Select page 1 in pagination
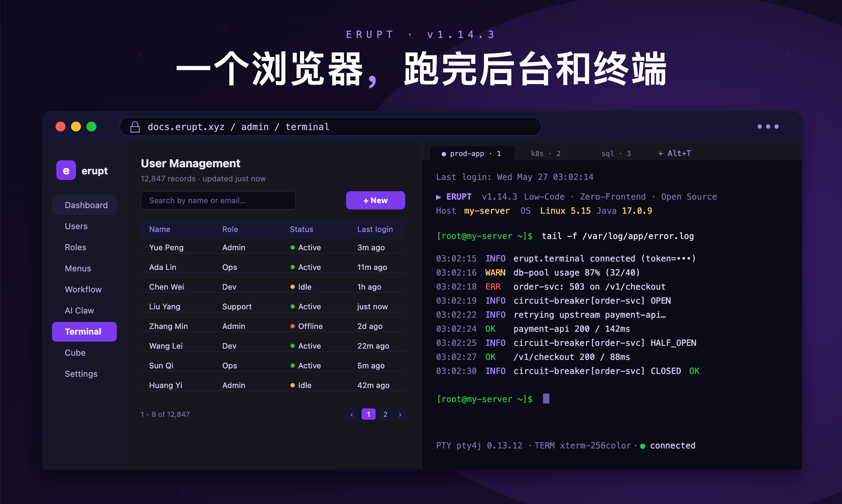Viewport: 842px width, 504px height. tap(368, 414)
